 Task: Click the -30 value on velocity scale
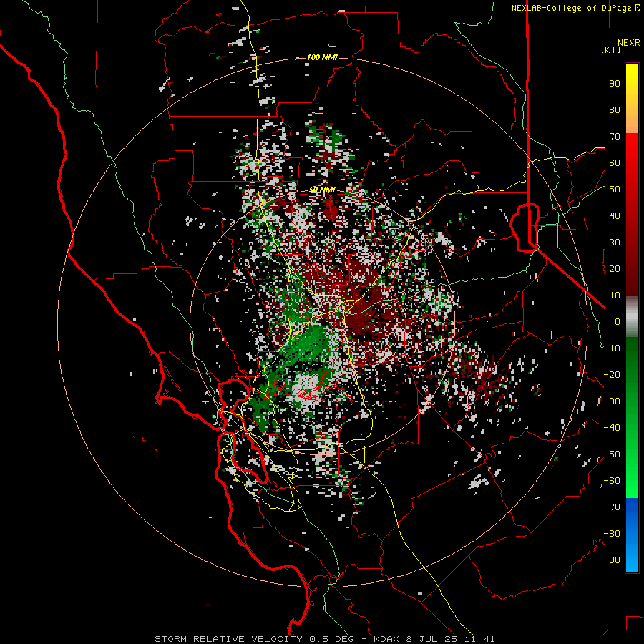pos(612,401)
